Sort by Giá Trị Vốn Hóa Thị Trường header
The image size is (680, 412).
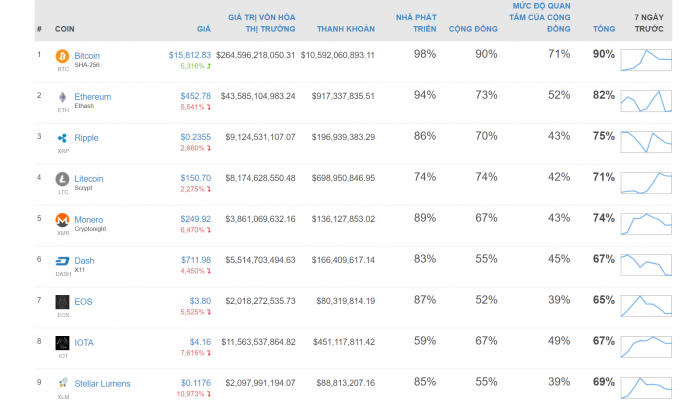tap(261, 24)
